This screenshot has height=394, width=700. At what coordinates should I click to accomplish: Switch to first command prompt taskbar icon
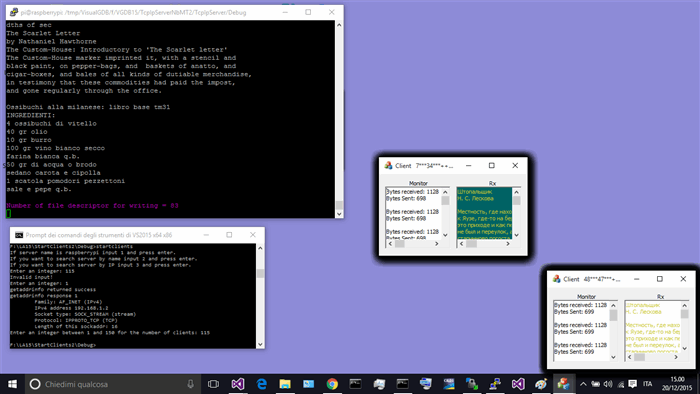coord(355,384)
